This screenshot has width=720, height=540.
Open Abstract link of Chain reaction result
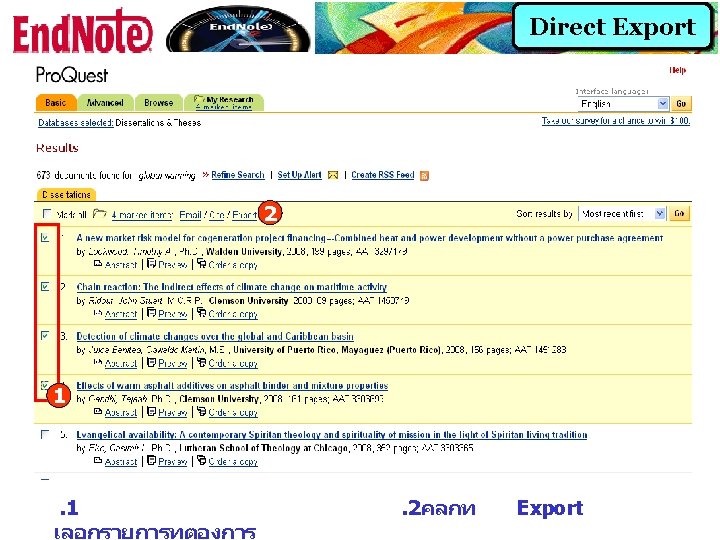121,315
